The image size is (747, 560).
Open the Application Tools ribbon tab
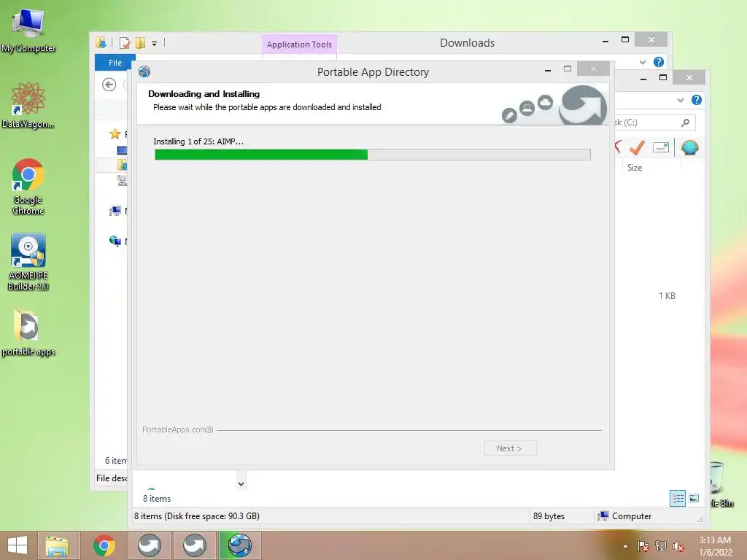[x=299, y=44]
